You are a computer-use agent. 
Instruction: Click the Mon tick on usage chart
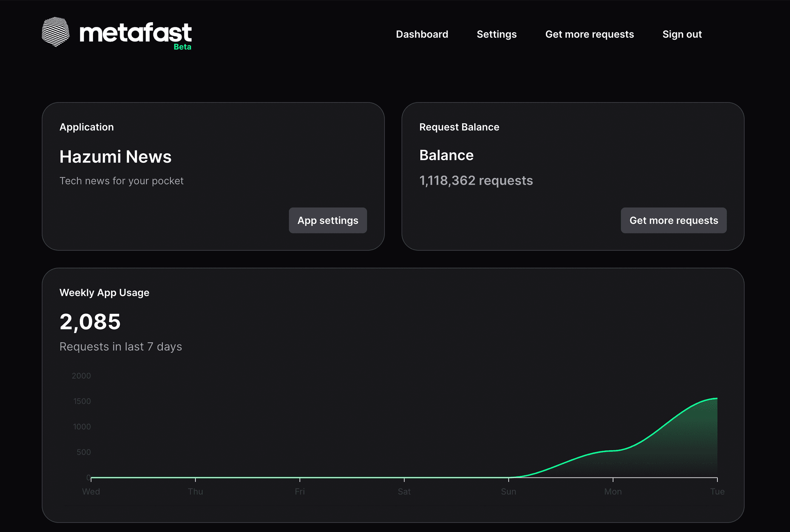613,479
